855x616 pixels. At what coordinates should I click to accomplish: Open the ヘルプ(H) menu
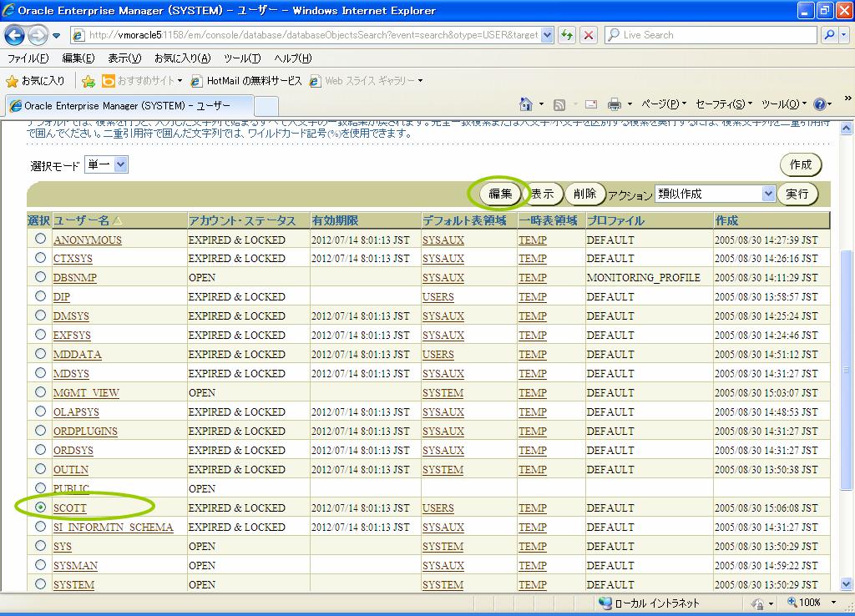click(x=293, y=58)
